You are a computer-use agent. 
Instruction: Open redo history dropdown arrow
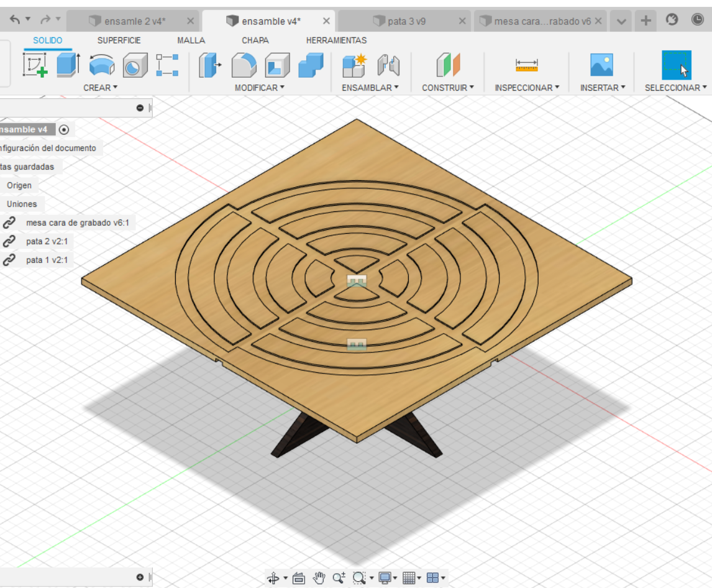(58, 19)
